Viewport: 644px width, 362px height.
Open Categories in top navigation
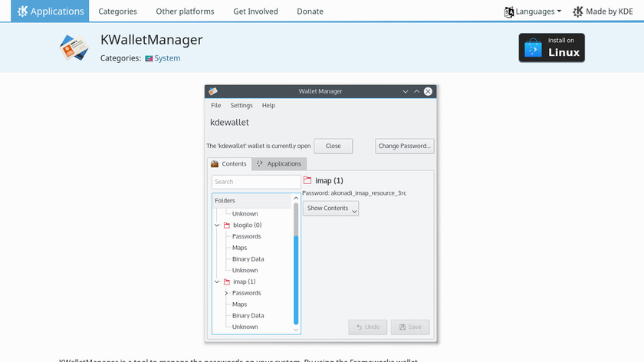(117, 11)
